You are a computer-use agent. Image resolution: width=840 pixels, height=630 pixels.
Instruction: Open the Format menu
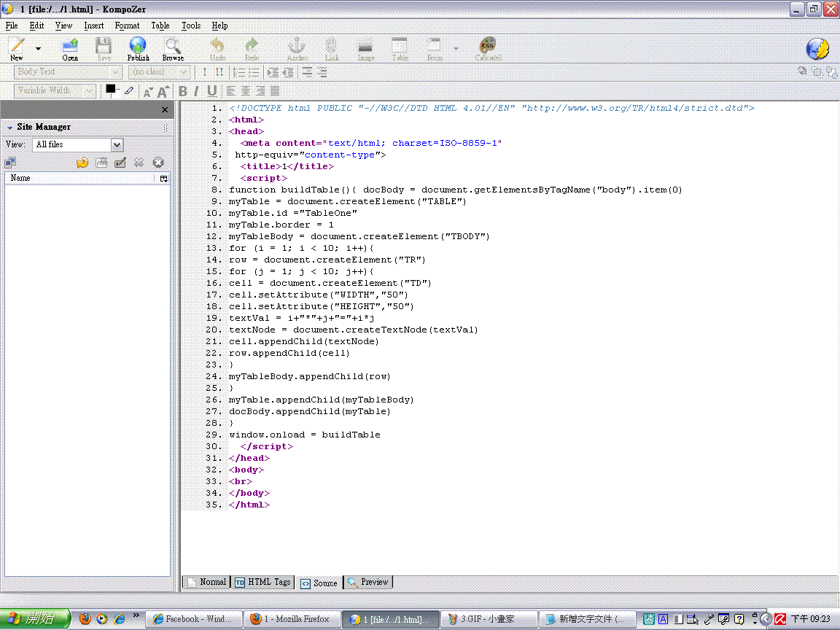coord(127,26)
